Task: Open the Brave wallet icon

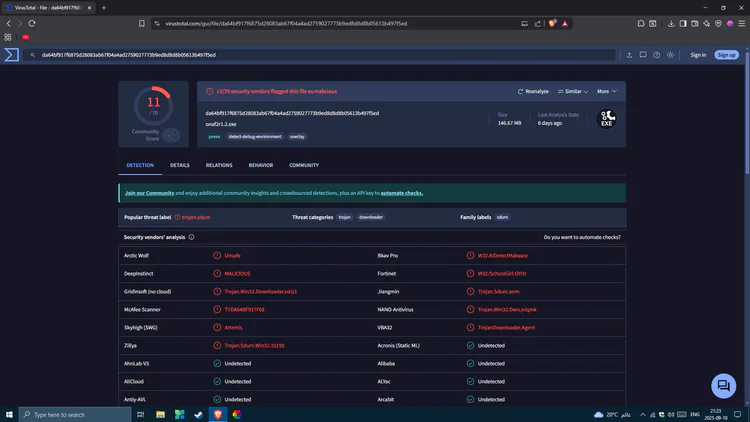Action: [695, 23]
